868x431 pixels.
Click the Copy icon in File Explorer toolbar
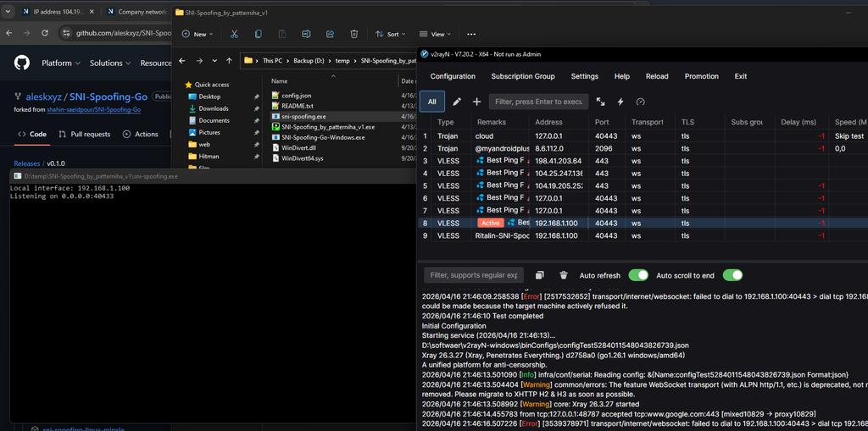pyautogui.click(x=258, y=34)
